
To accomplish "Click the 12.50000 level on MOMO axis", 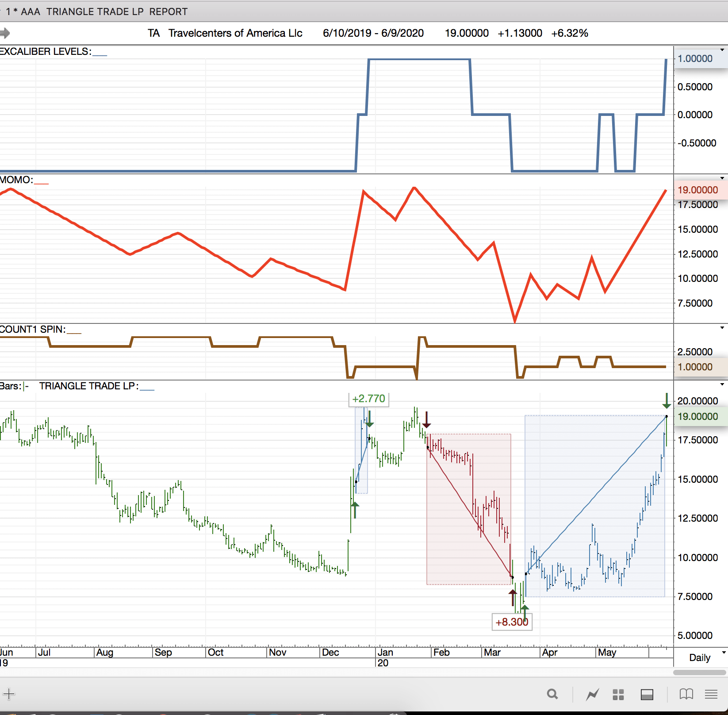I will 697,254.
